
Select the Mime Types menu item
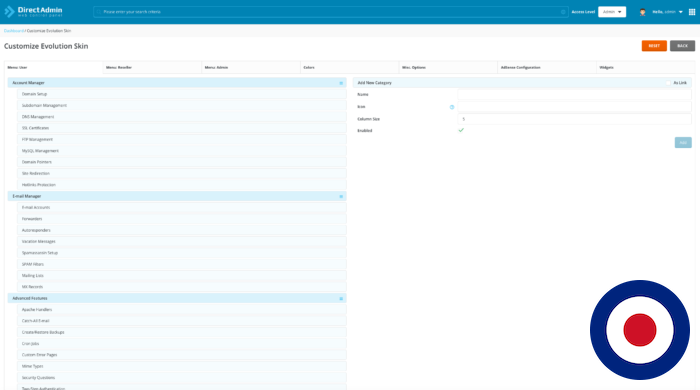182,366
